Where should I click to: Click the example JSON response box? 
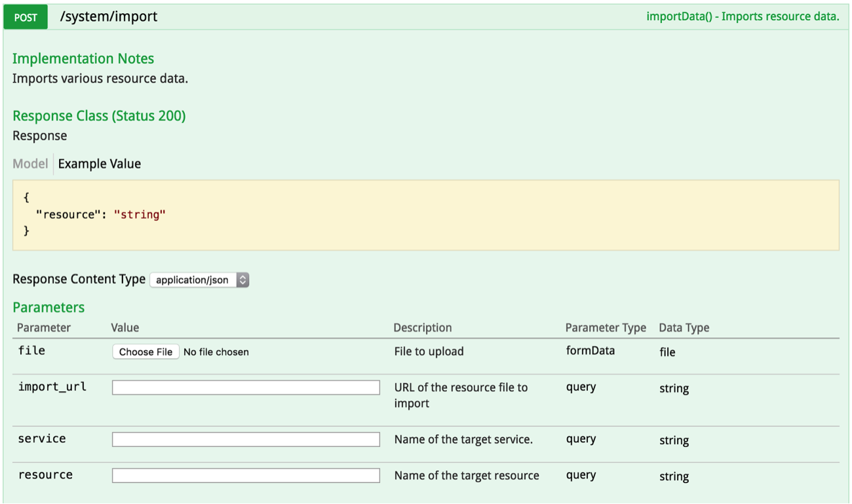point(426,214)
